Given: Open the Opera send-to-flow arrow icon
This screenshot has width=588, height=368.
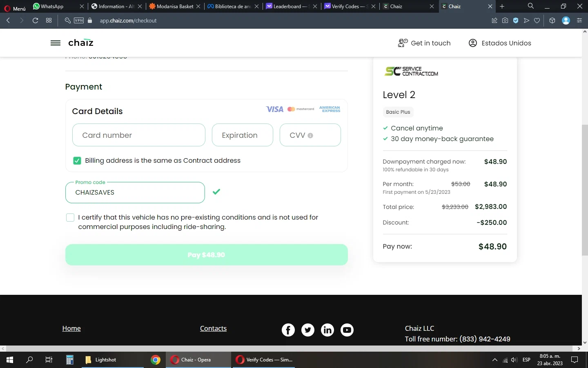Looking at the screenshot, I should coord(526,20).
